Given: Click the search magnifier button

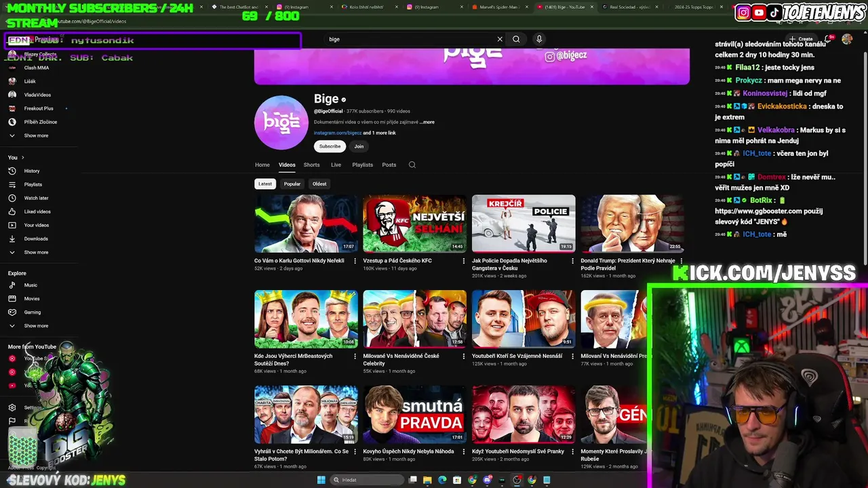Looking at the screenshot, I should pyautogui.click(x=516, y=39).
